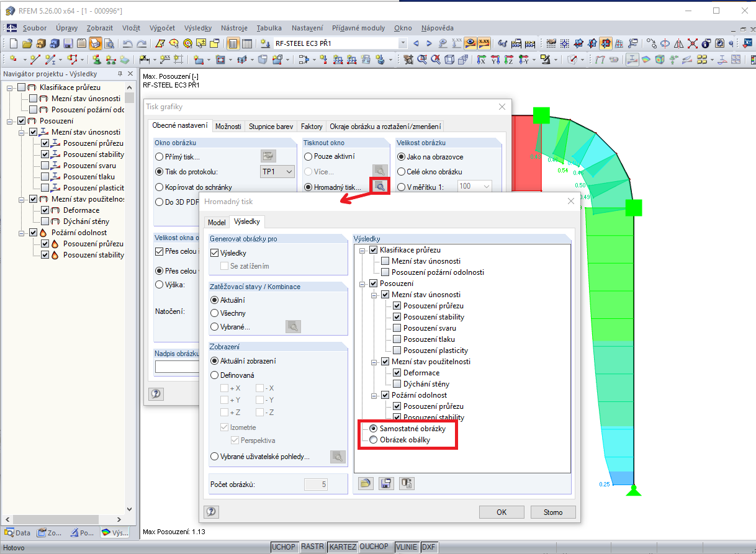Click the Hromadný tisk details button icon
Viewport: 756px width, 554px height.
[379, 186]
